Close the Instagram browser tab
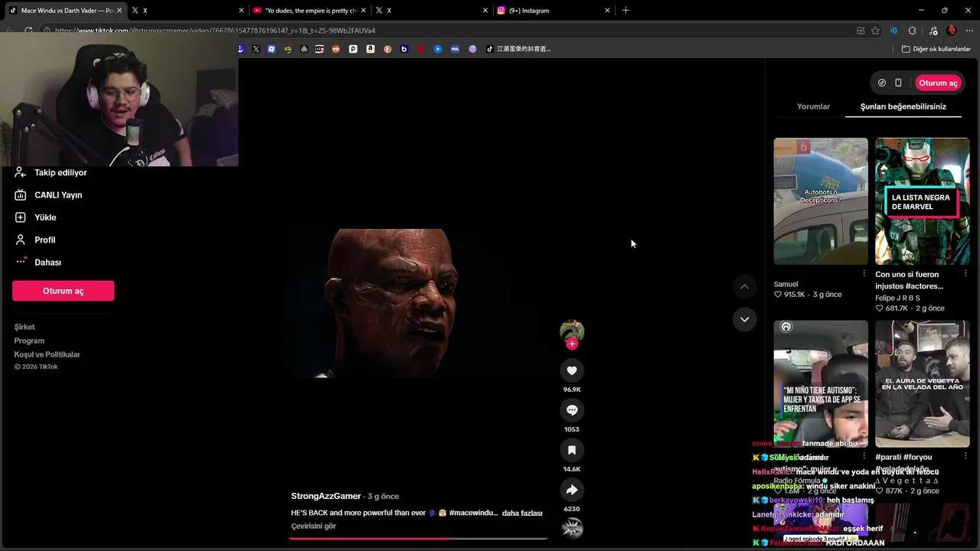Screen dimensions: 980x551 pos(607,11)
